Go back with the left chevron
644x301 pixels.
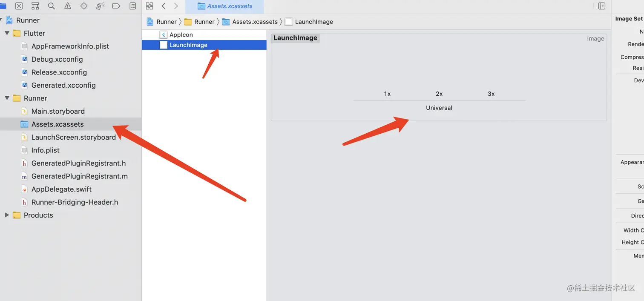(164, 6)
